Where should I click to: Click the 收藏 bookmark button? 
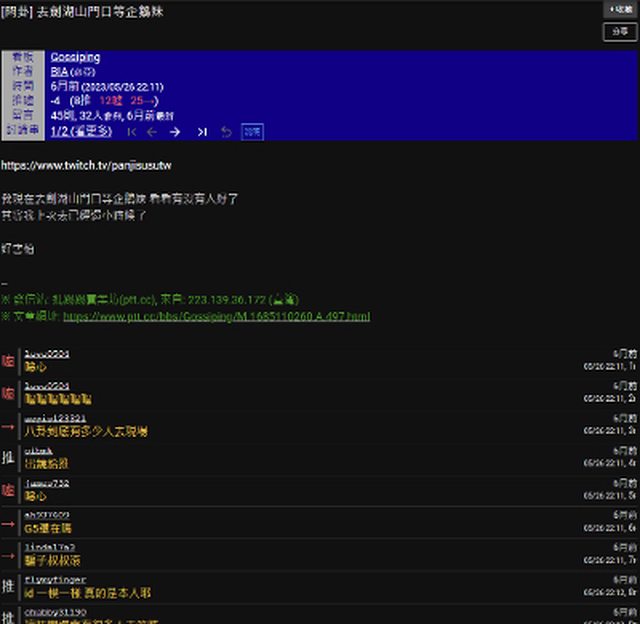pos(620,9)
